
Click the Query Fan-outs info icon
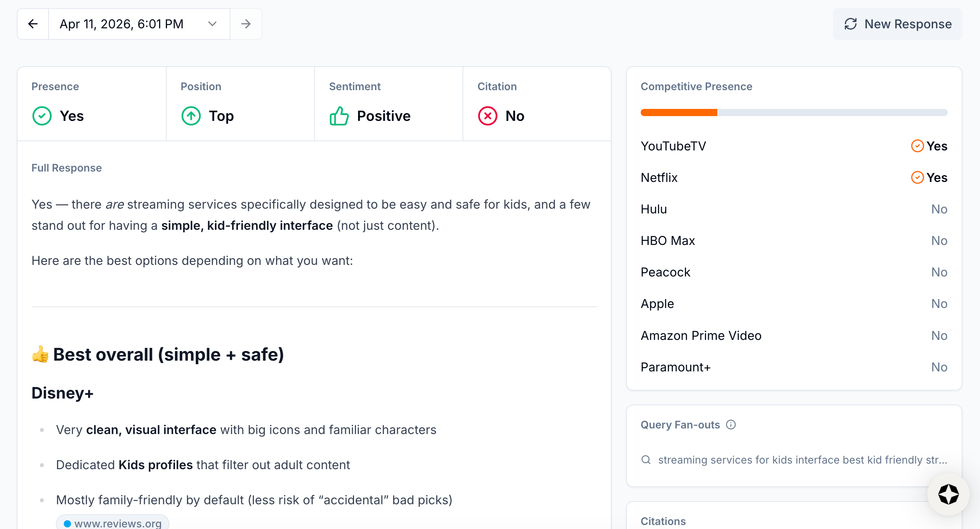(x=731, y=424)
